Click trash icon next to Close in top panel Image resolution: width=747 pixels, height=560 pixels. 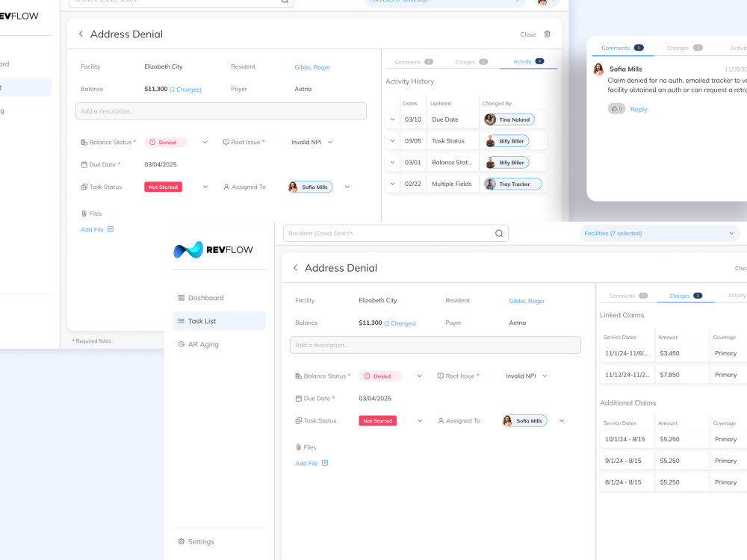[547, 34]
